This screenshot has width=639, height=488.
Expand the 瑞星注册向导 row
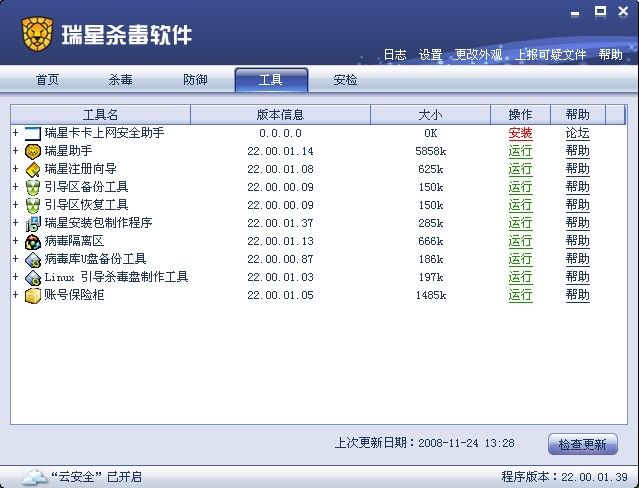tap(15, 169)
